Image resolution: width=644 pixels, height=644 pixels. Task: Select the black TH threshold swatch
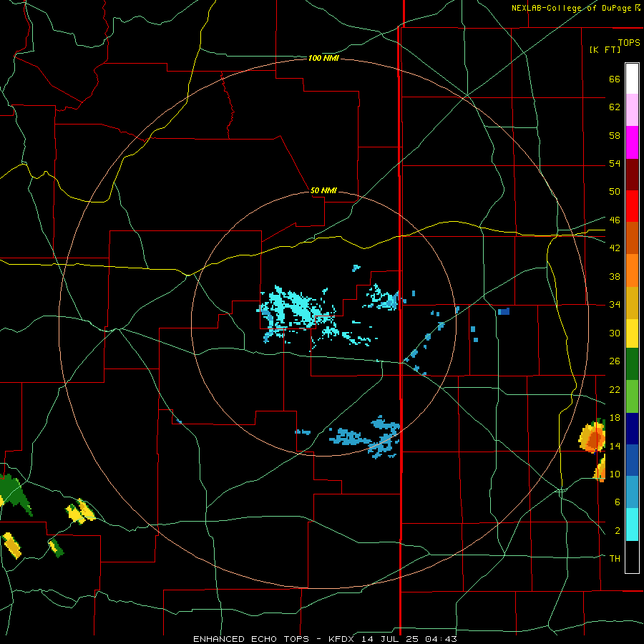coord(632,557)
